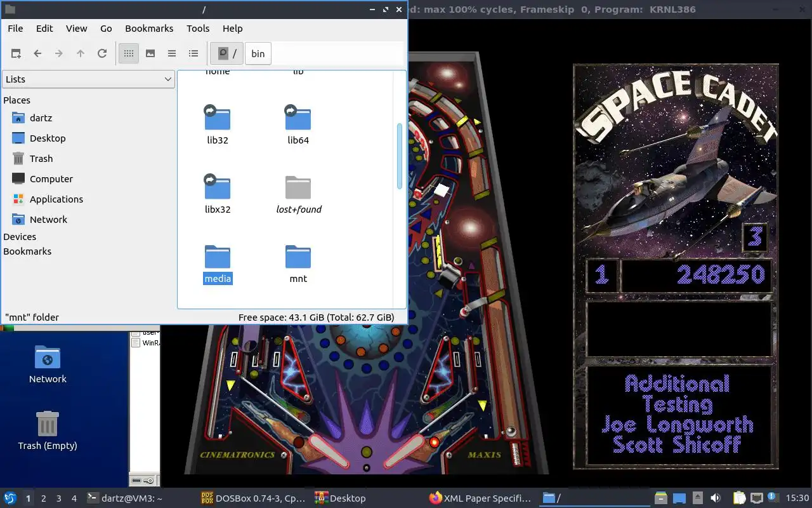Switch to thumbnail view mode
Image resolution: width=812 pixels, height=508 pixels.
(x=150, y=54)
